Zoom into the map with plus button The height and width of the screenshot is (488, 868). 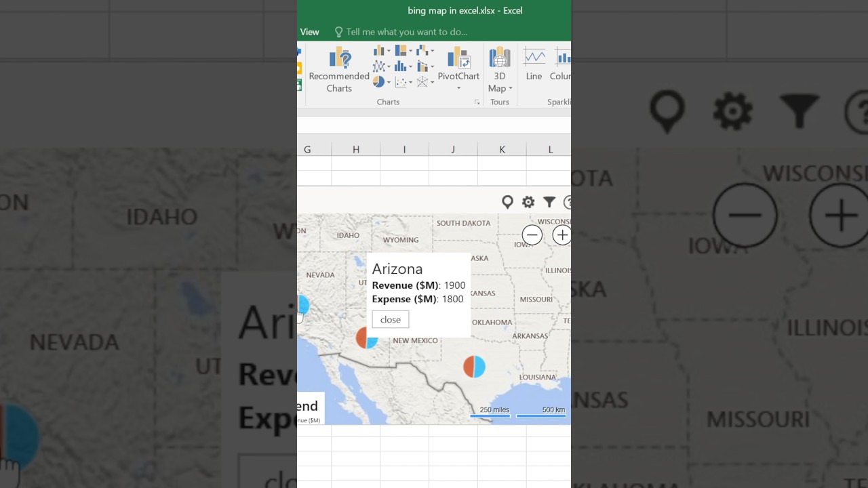point(561,235)
